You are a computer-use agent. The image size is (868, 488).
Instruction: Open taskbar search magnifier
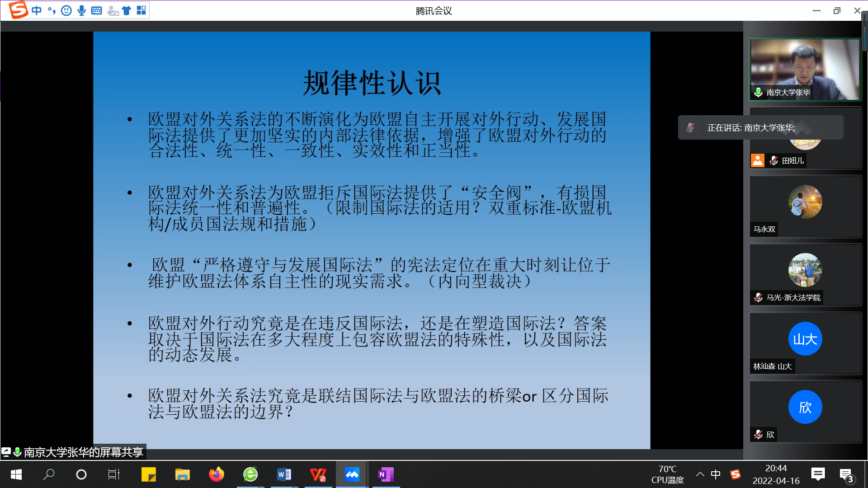coord(49,474)
